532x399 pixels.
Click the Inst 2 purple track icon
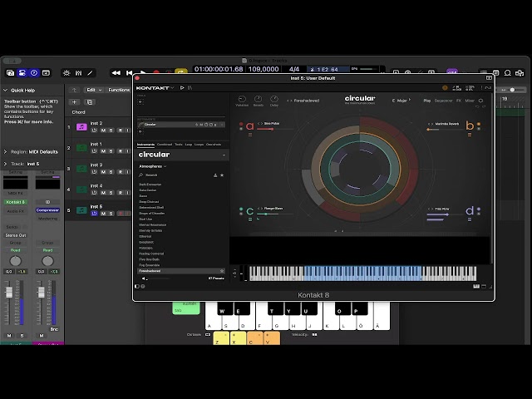click(x=81, y=127)
